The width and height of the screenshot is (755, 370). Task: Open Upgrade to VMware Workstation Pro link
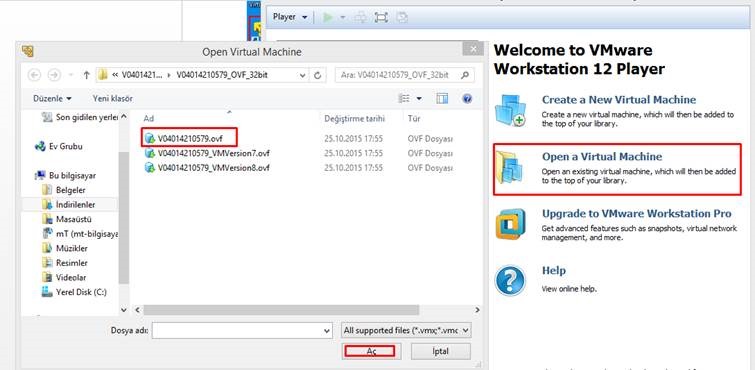(x=637, y=213)
